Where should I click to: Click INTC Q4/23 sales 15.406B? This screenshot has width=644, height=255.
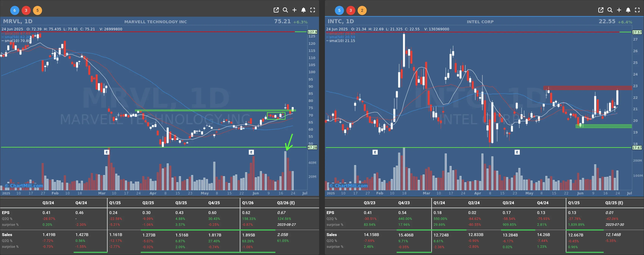[406, 235]
